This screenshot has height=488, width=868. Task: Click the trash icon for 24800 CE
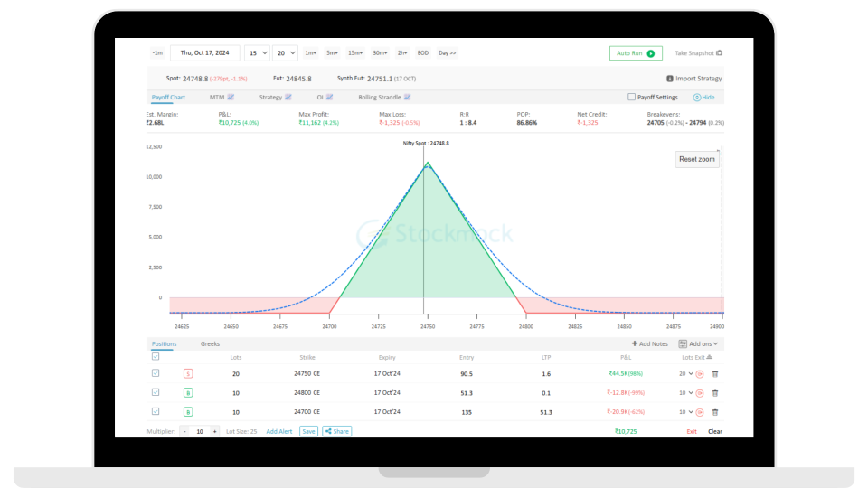coord(715,392)
